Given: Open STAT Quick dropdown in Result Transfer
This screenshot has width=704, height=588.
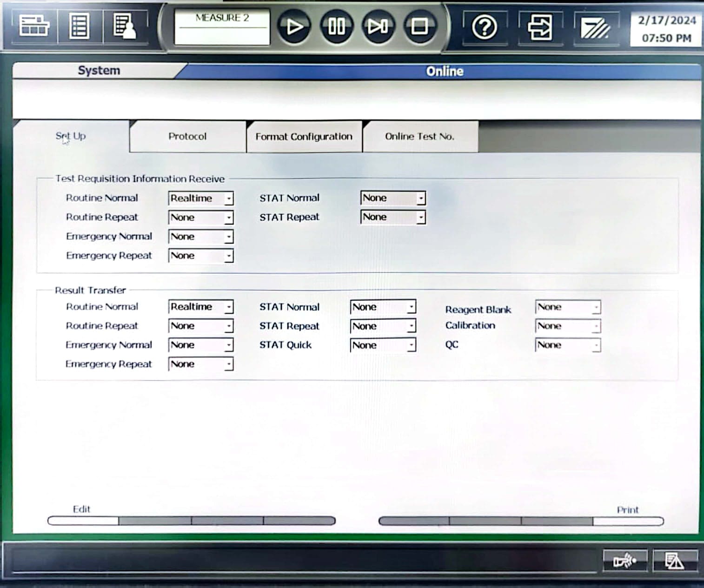Looking at the screenshot, I should [411, 345].
